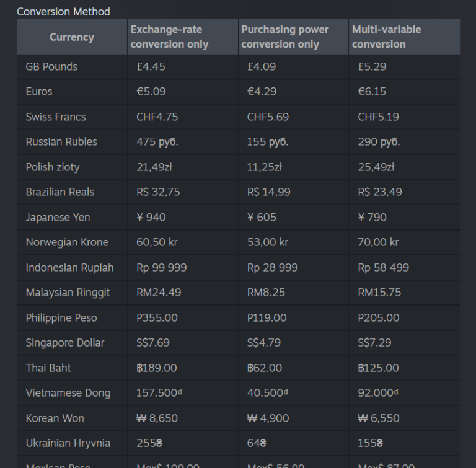Select the Philippine Peso row label
This screenshot has width=476, height=468.
pos(61,318)
